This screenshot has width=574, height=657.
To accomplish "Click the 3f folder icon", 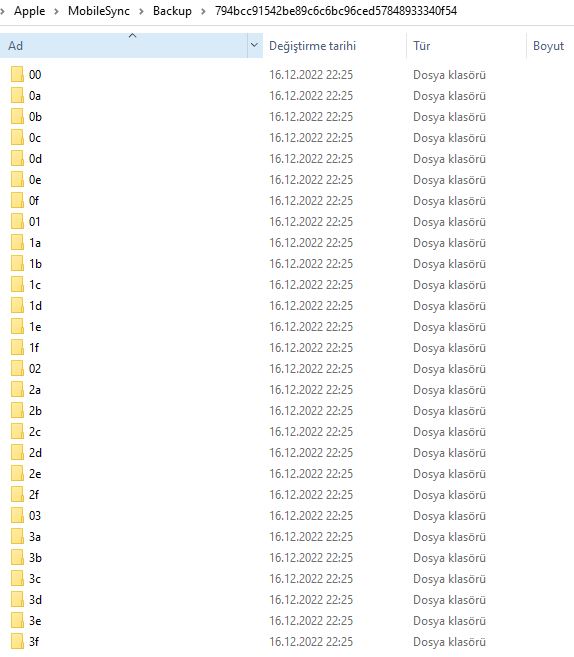I will (17, 641).
